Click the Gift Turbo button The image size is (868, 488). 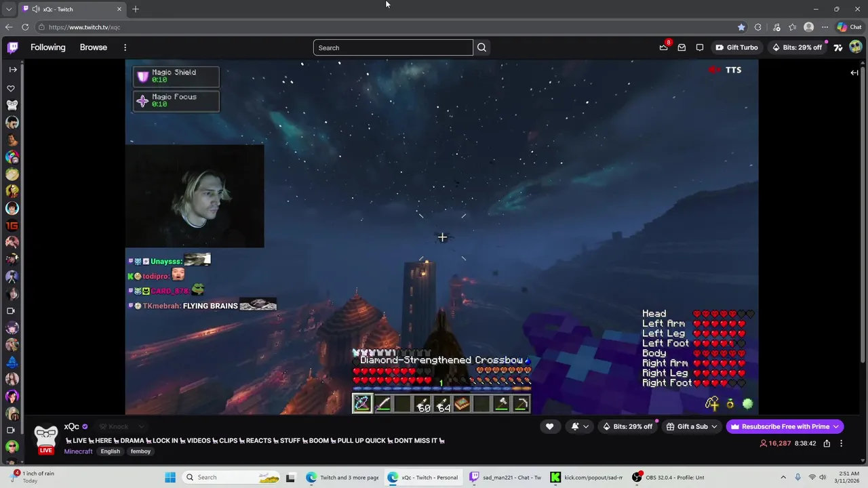pos(736,47)
